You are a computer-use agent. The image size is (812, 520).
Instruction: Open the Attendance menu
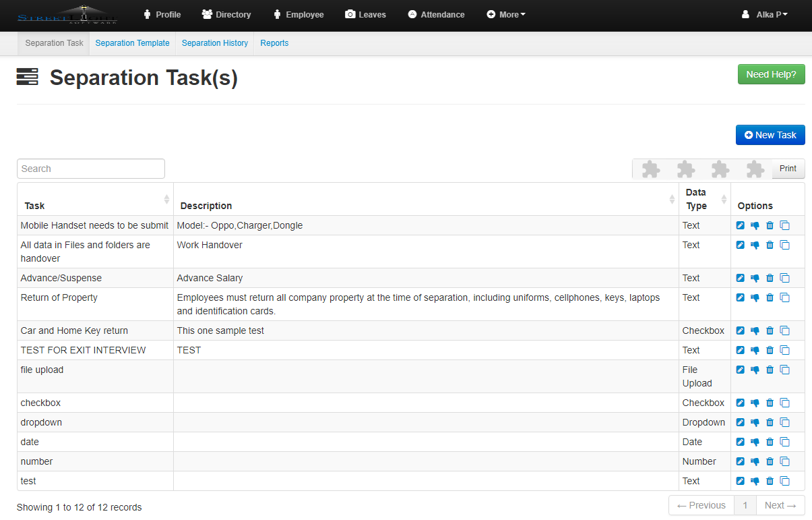(x=436, y=15)
